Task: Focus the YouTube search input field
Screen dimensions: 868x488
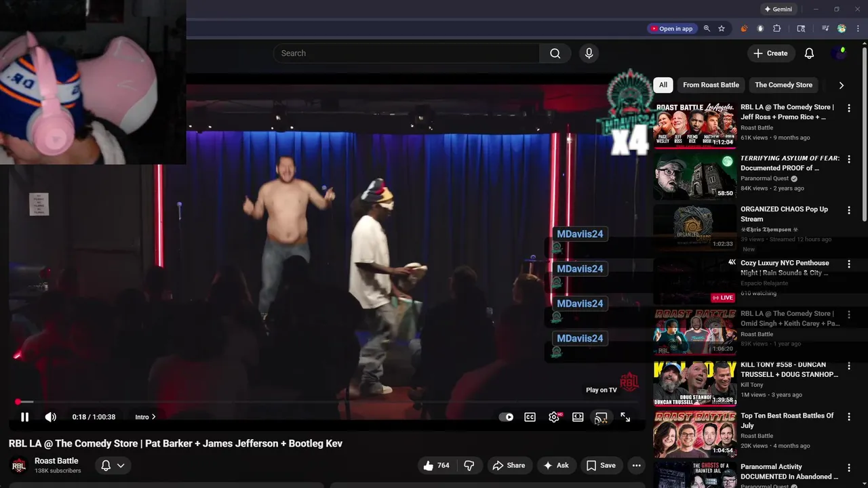Action: (407, 53)
